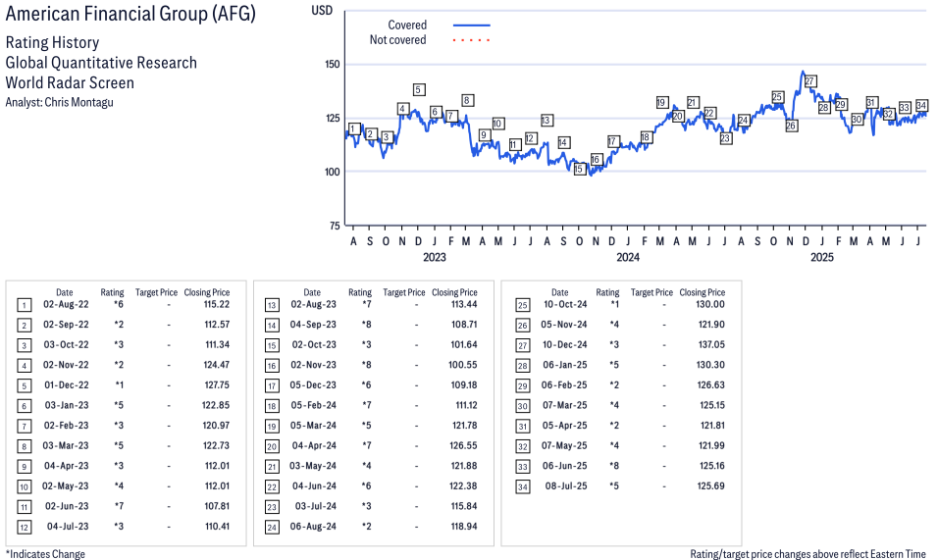Click the closing price '137.05'
Image resolution: width=937 pixels, height=560 pixels.
tap(711, 345)
